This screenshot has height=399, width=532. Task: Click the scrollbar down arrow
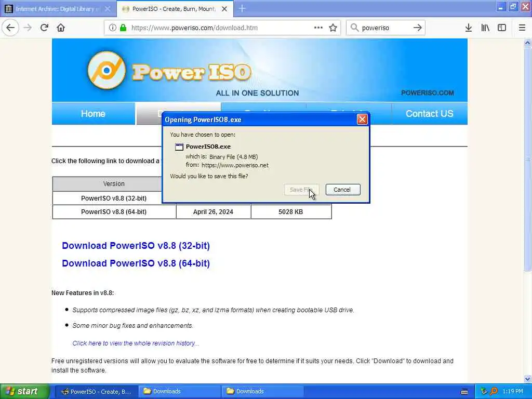tap(527, 379)
